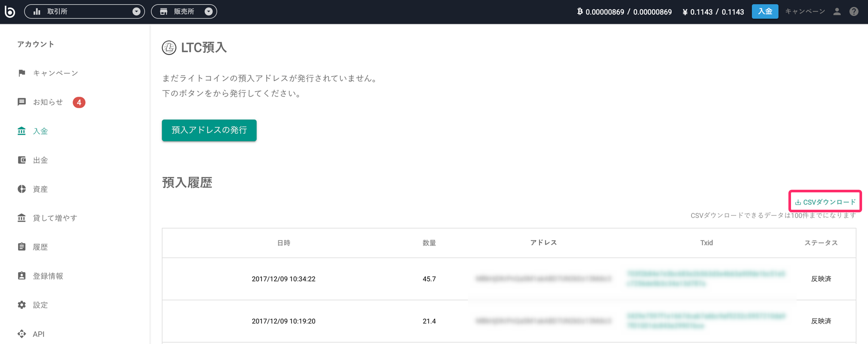Click the wallet icon for 出金
Viewport: 868px width, 344px height.
[22, 160]
